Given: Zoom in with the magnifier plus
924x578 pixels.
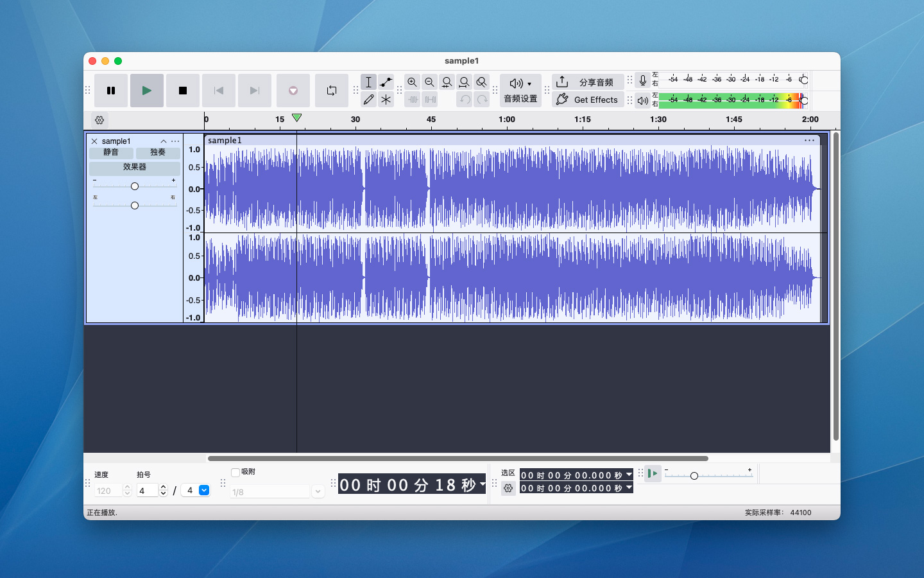Looking at the screenshot, I should 412,82.
